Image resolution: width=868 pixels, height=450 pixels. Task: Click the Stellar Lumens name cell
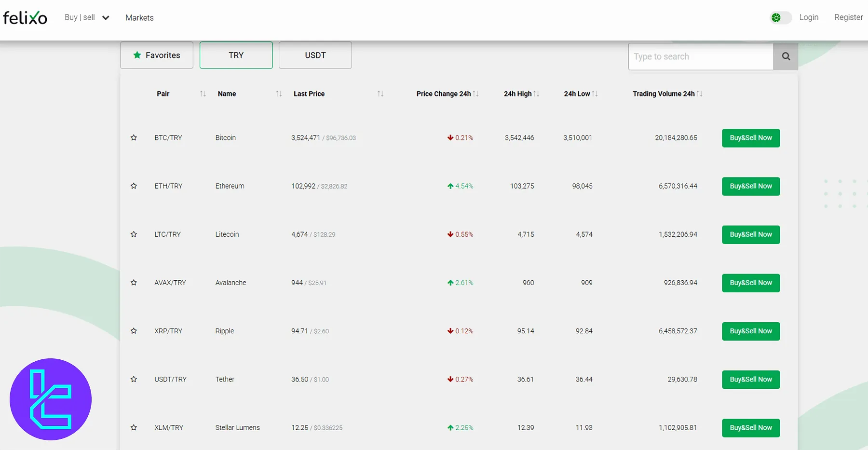(x=237, y=427)
